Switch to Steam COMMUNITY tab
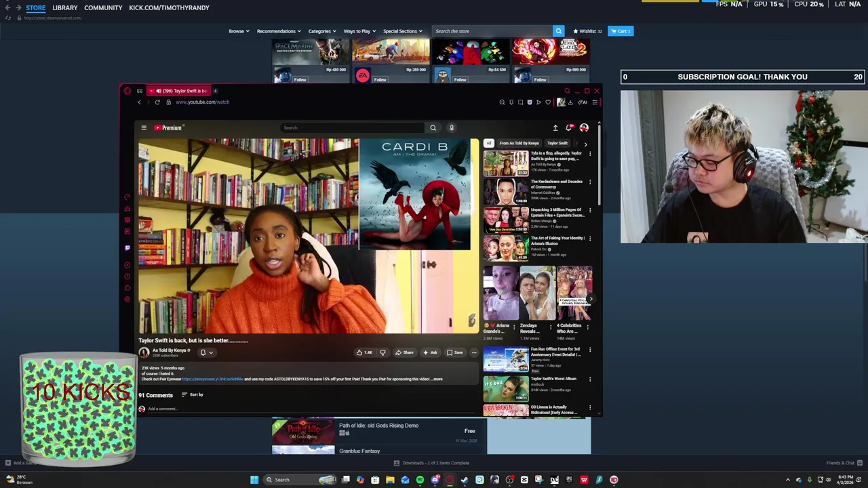The width and height of the screenshot is (868, 488). point(103,7)
